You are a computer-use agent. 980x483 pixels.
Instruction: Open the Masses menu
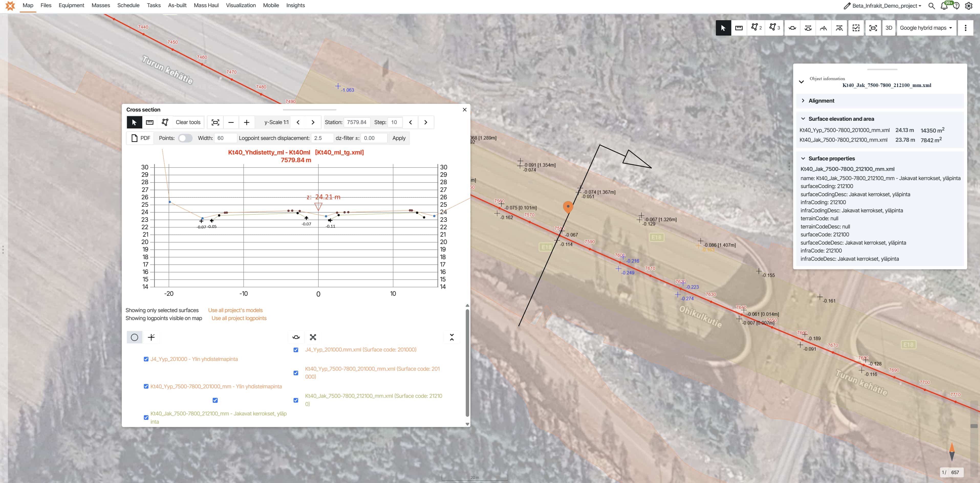click(101, 5)
